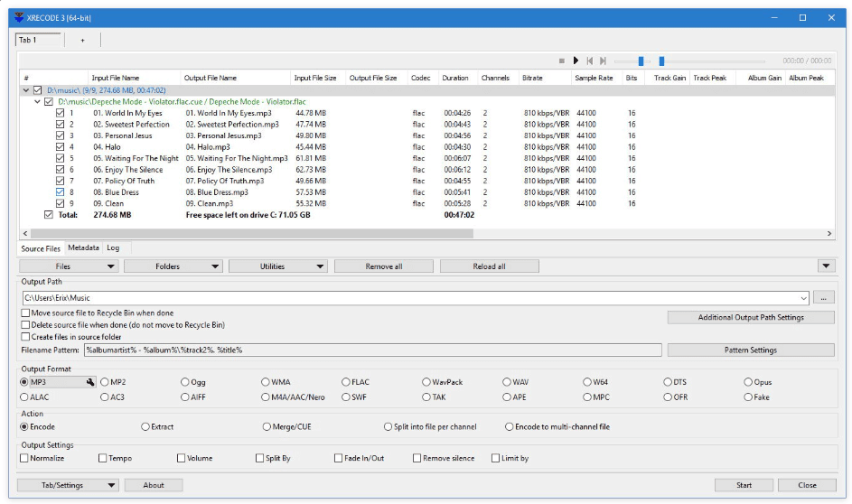Enable Create files in source folder
The height and width of the screenshot is (504, 852).
coord(25,337)
